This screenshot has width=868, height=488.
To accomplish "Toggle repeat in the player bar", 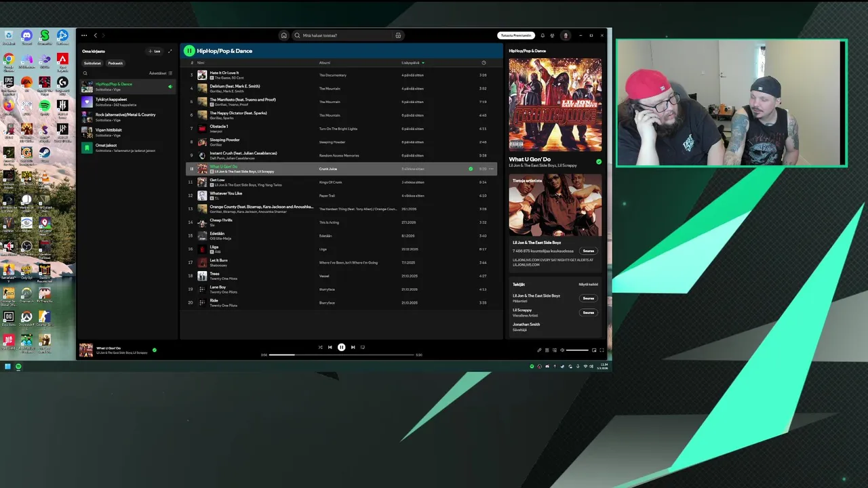I will point(363,347).
